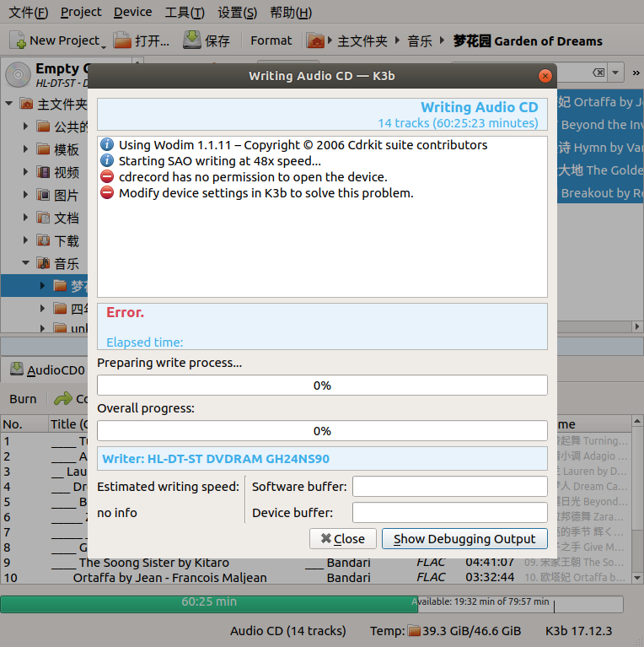Select the 视频 video folder icon

coord(43,171)
